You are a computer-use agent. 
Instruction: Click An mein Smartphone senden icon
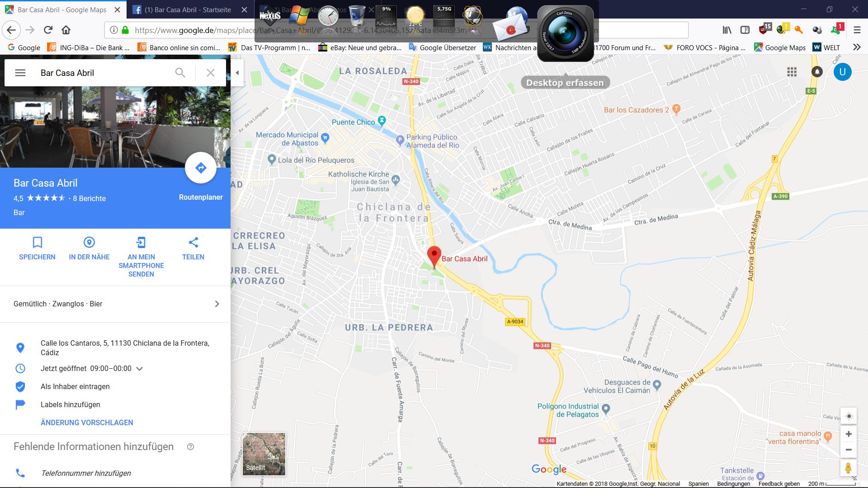[141, 243]
